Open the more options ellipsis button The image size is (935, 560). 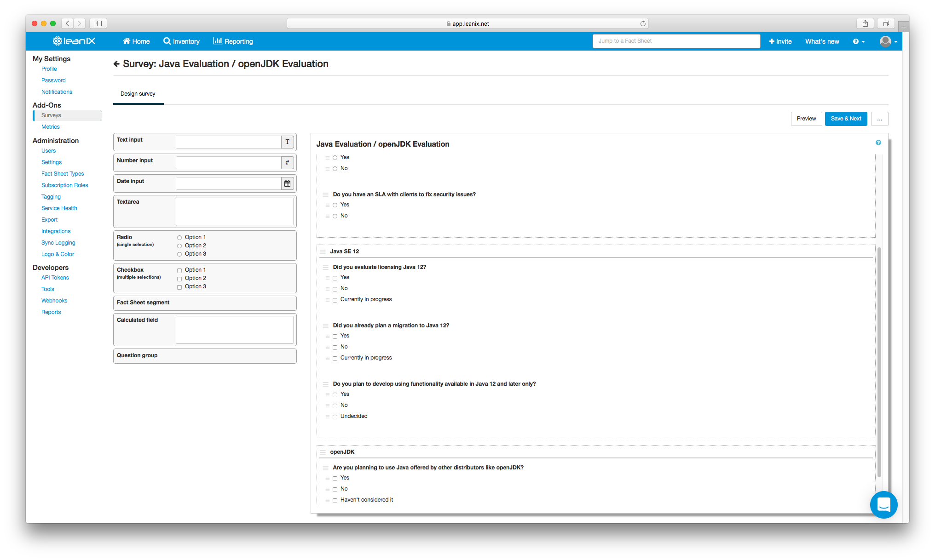pos(880,119)
